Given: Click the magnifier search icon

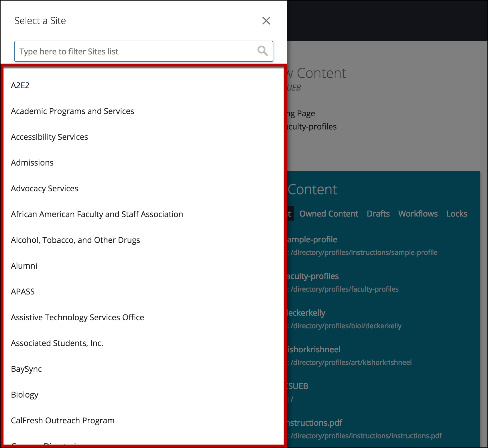Looking at the screenshot, I should (263, 51).
